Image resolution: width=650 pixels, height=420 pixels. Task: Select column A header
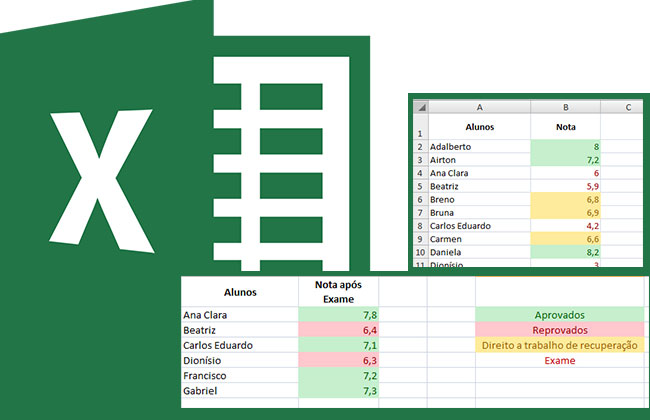pos(479,107)
